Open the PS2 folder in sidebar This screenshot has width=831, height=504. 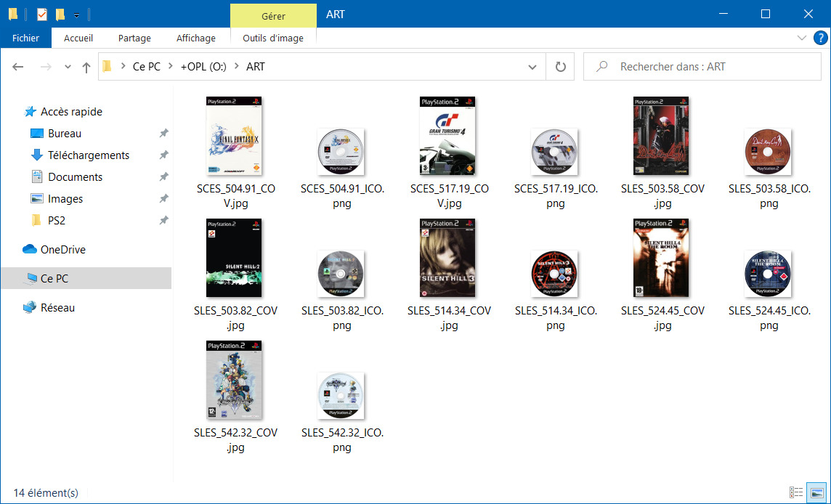pos(48,221)
